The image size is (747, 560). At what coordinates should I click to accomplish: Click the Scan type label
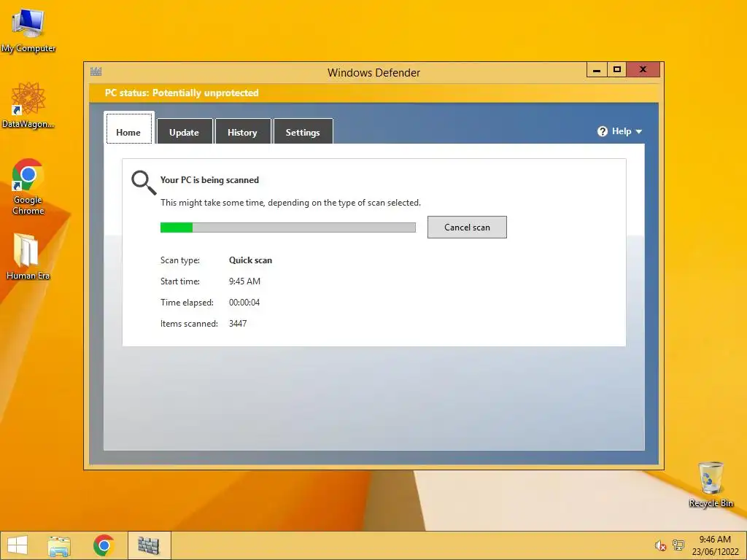180,260
